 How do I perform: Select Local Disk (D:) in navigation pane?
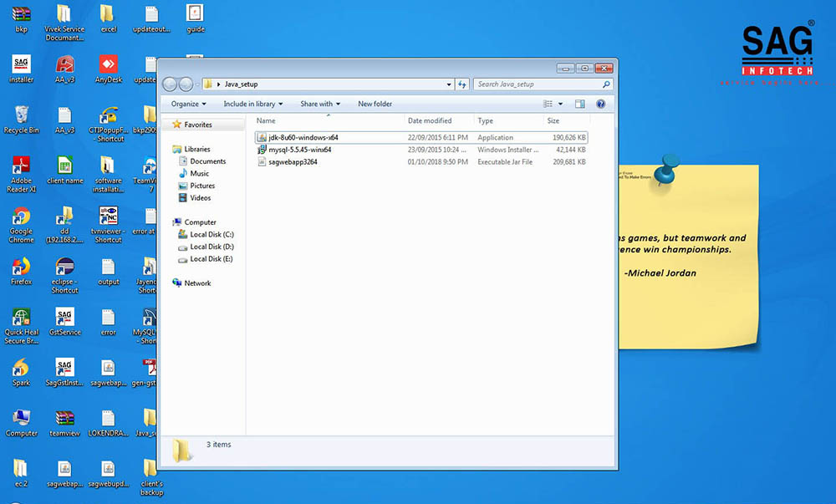pos(211,247)
